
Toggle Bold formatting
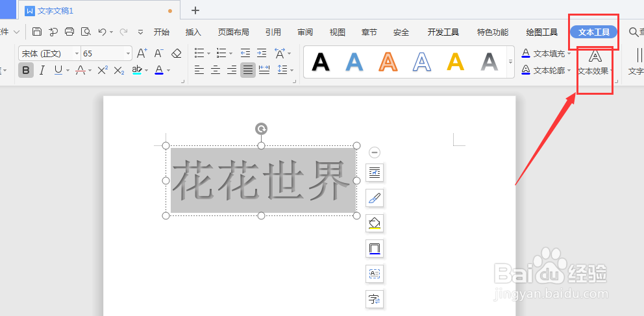click(26, 70)
